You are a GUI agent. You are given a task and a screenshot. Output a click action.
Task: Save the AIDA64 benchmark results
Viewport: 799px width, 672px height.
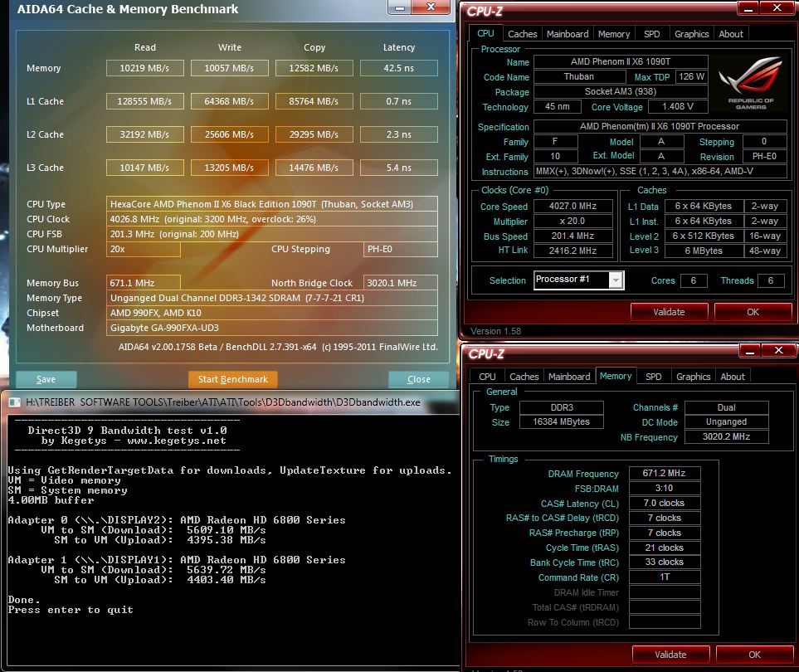click(46, 380)
